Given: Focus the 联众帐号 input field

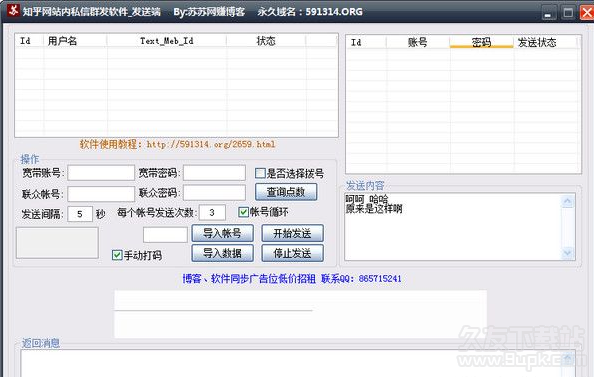Looking at the screenshot, I should point(101,194).
